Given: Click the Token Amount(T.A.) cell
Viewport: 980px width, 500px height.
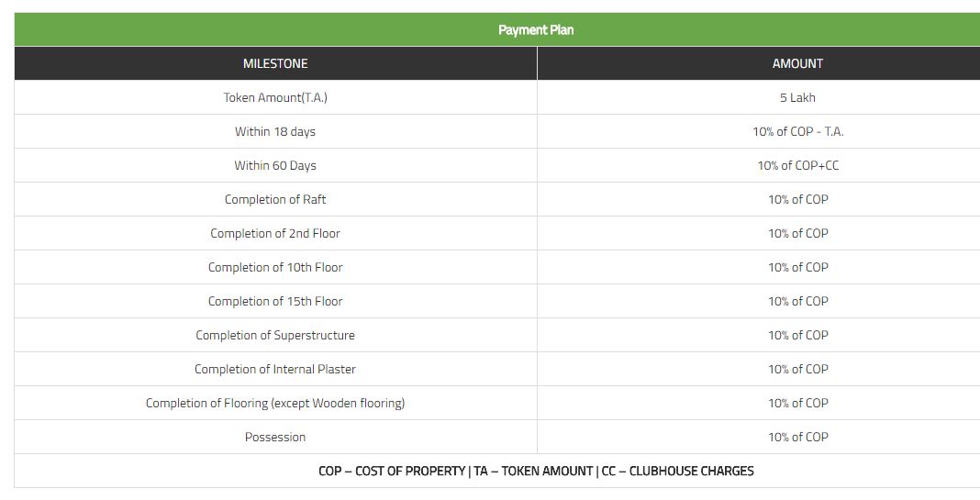Looking at the screenshot, I should pos(275,97).
